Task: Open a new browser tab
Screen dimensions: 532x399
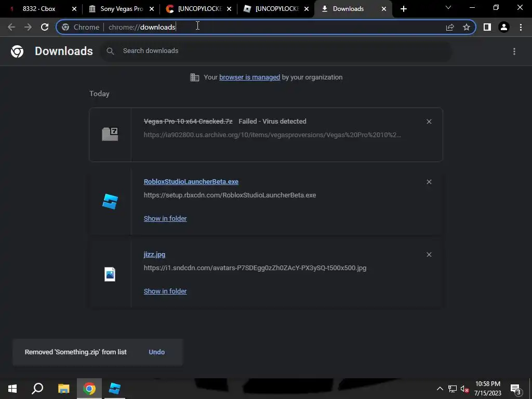Action: pos(403,9)
